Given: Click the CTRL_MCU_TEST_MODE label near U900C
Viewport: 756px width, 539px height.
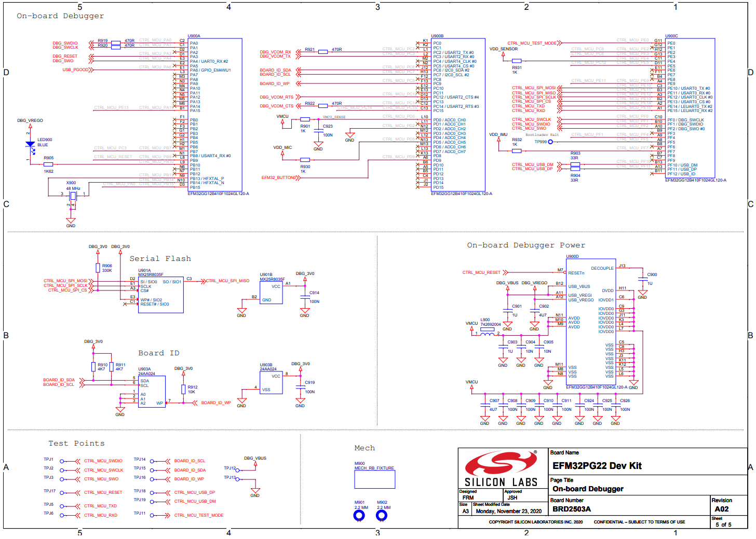Looking at the screenshot, I should click(532, 44).
